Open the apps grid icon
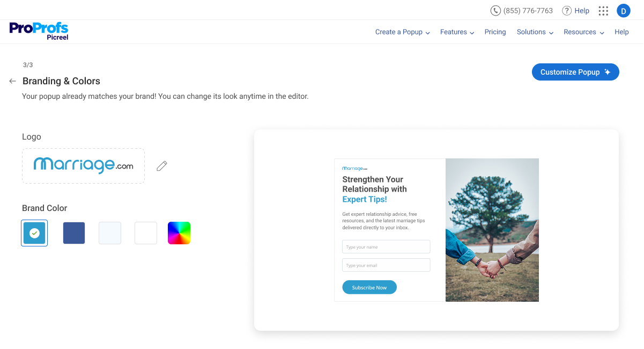Screen dimensions: 644x349 tap(603, 11)
